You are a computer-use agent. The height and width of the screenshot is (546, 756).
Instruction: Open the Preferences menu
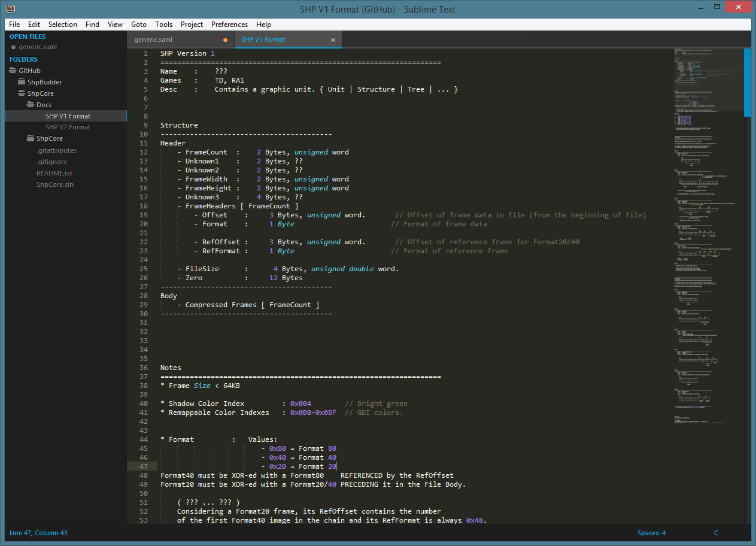229,25
